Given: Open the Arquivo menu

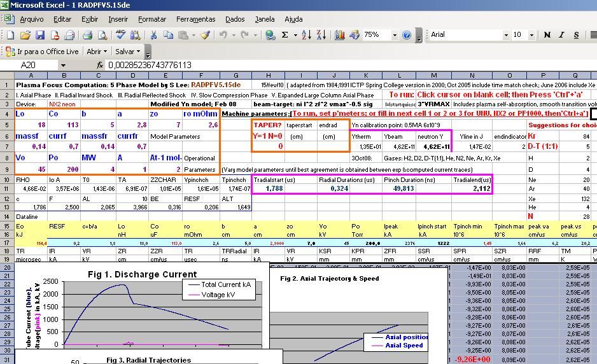Looking at the screenshot, I should [x=32, y=19].
